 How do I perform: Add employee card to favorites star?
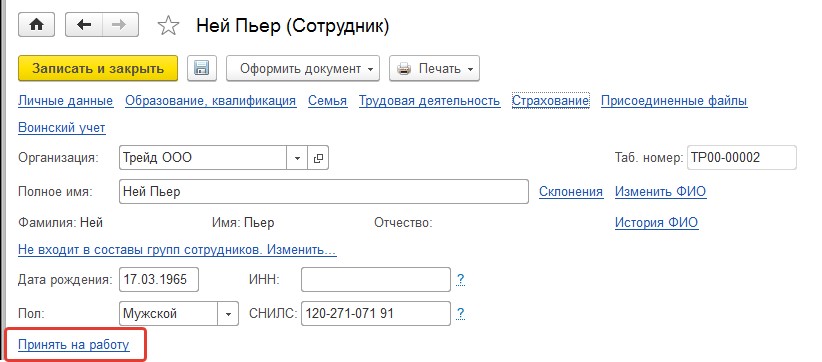click(168, 26)
